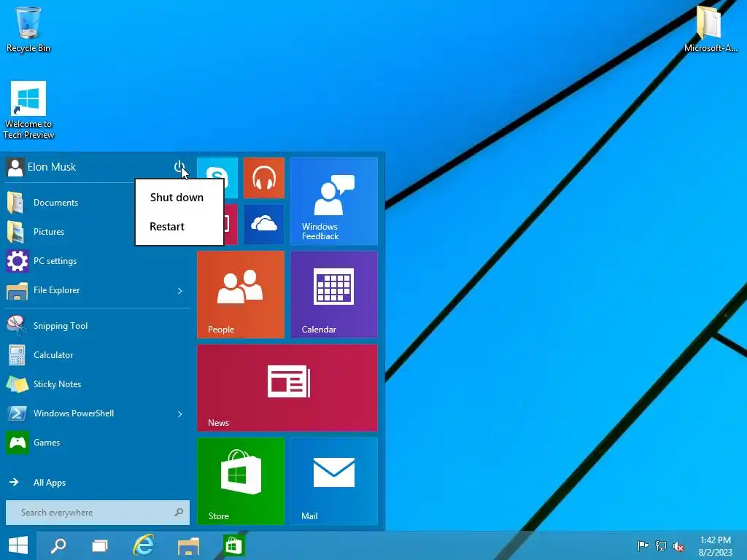Expand File Explorer jump list arrow
The width and height of the screenshot is (747, 560).
tap(180, 290)
